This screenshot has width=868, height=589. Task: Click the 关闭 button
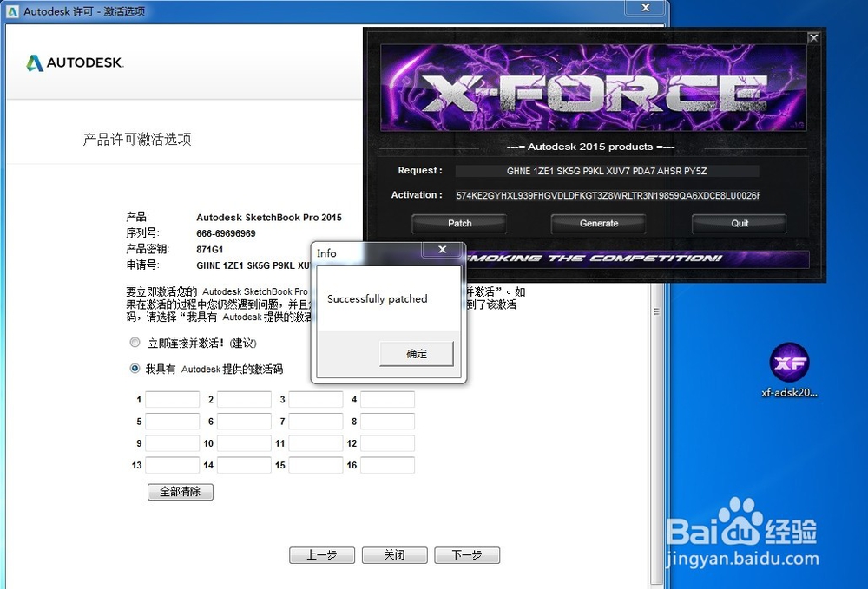(394, 554)
